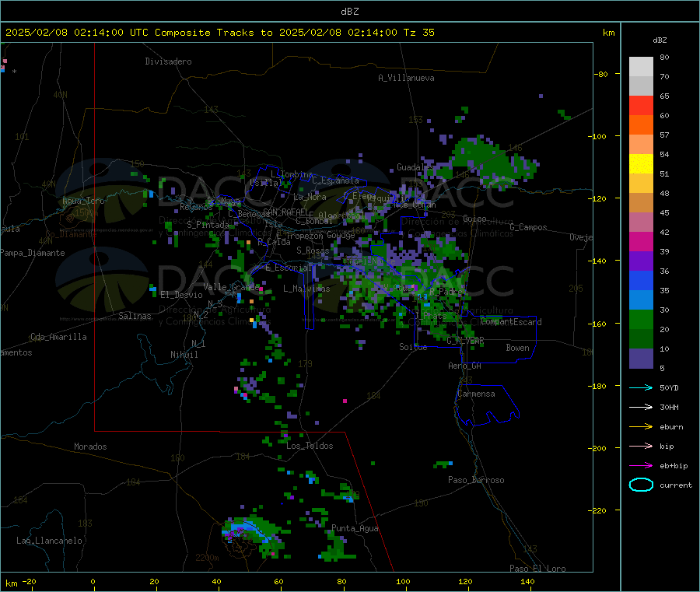This screenshot has height=592, width=700.
Task: Click the Aero_GA location label
Action: click(464, 366)
